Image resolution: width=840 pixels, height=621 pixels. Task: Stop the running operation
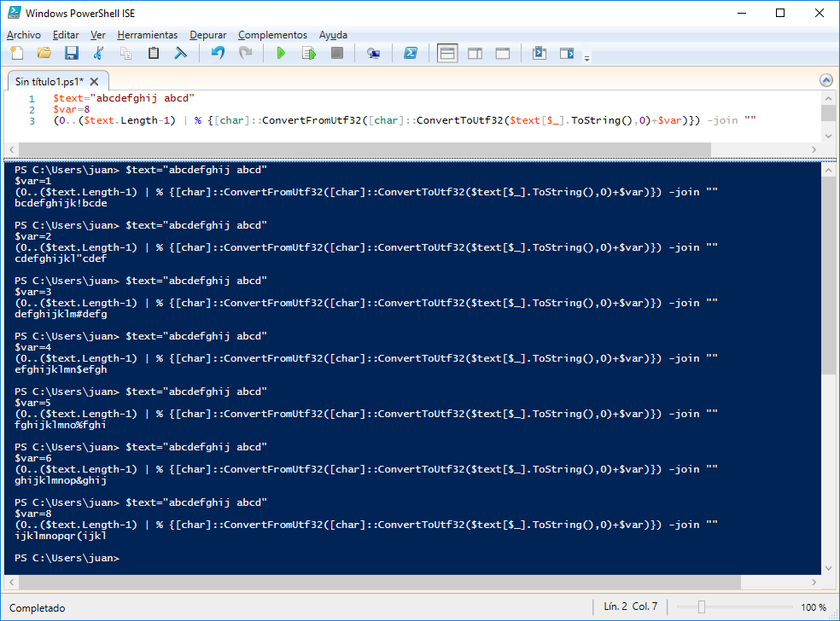coord(336,54)
